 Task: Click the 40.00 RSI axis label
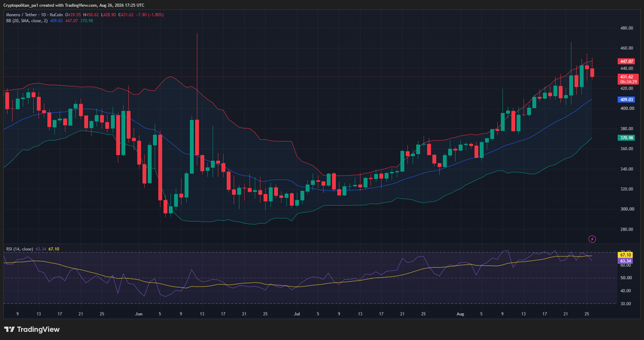coord(625,291)
